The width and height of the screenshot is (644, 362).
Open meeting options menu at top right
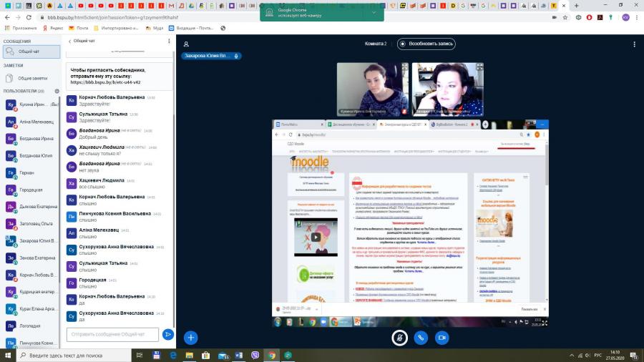634,44
